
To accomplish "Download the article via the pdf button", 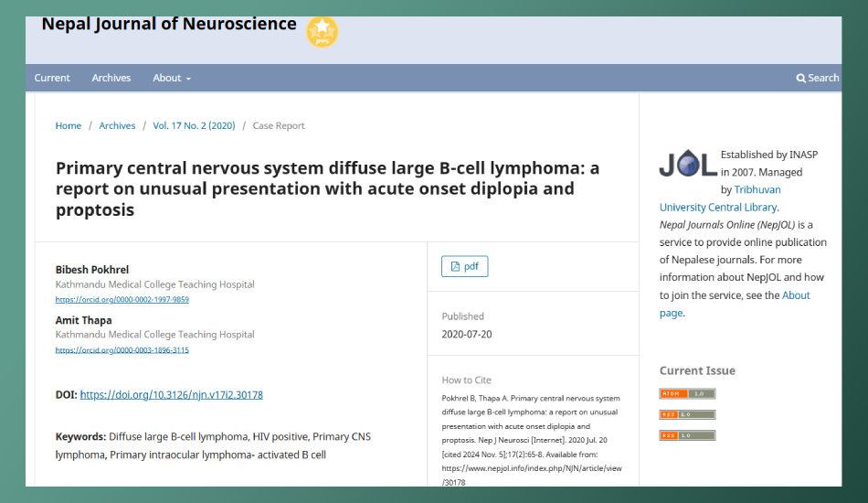I will click(464, 266).
